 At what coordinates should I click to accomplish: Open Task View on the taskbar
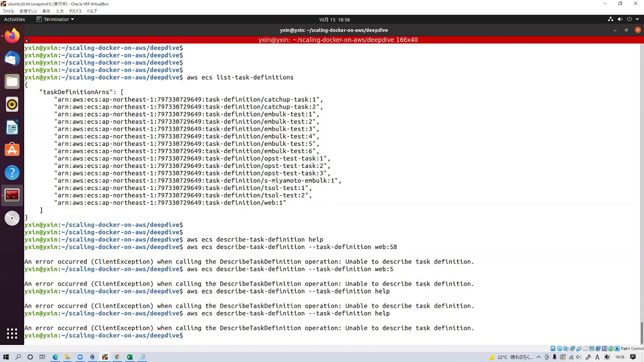point(42,357)
